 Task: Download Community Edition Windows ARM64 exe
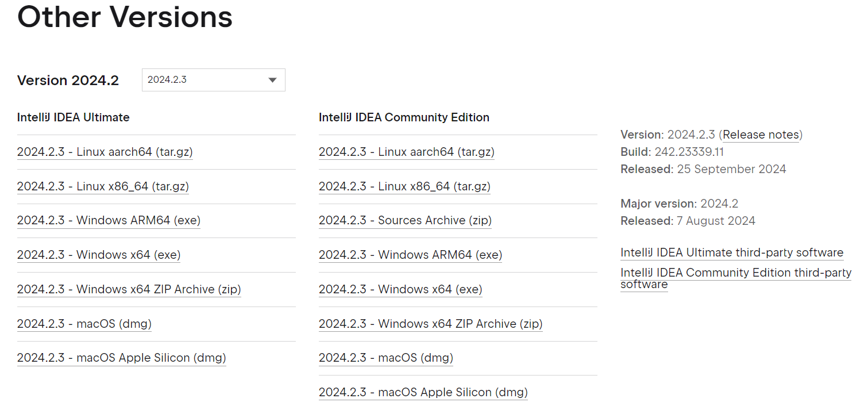click(410, 255)
